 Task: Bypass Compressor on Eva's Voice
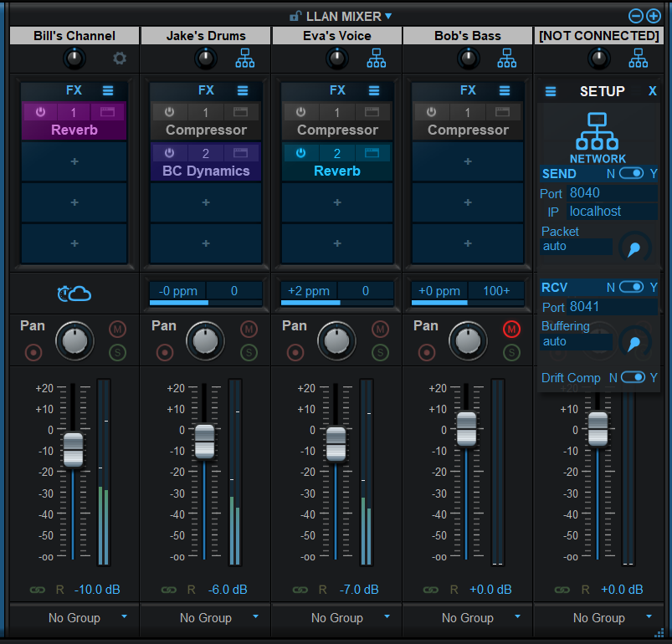[301, 112]
